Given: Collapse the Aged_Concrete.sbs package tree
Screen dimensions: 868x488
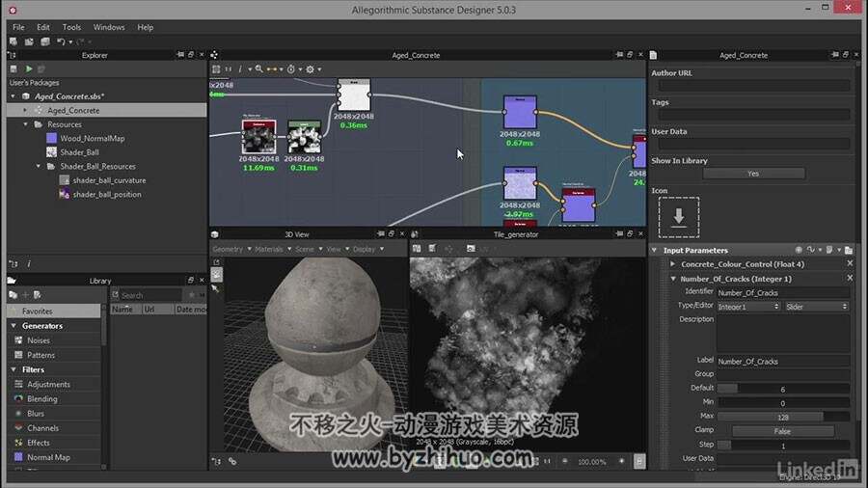Looking at the screenshot, I should [14, 96].
